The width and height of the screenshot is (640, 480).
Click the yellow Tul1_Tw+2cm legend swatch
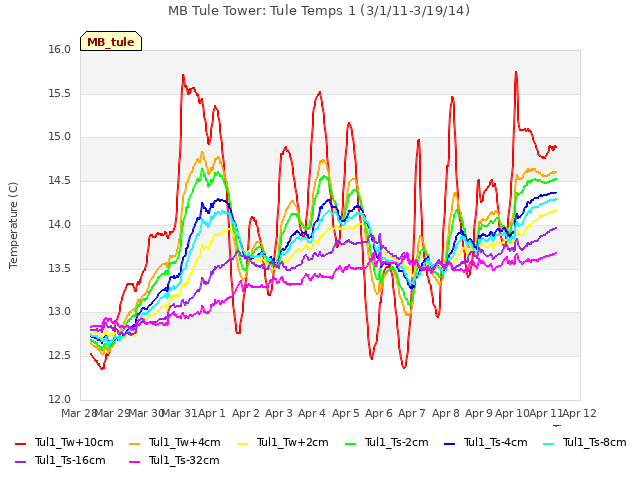pos(242,443)
